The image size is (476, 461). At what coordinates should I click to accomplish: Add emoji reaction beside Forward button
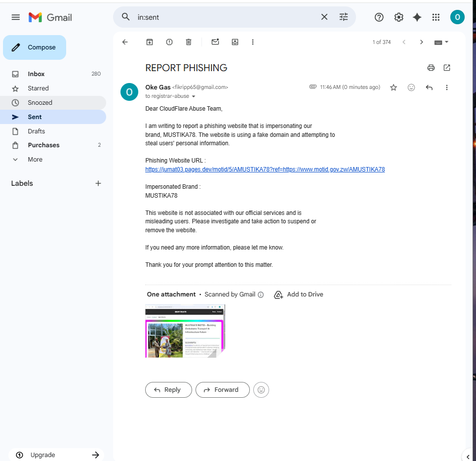coord(261,390)
